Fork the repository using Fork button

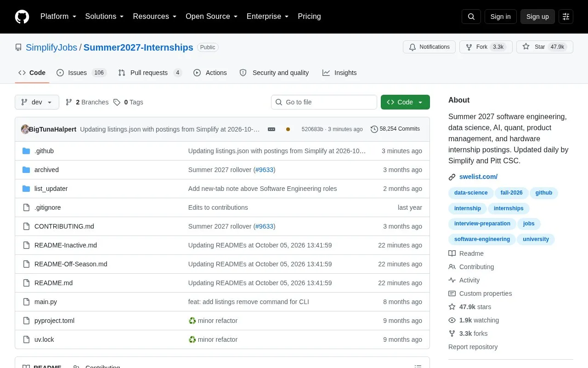[486, 47]
